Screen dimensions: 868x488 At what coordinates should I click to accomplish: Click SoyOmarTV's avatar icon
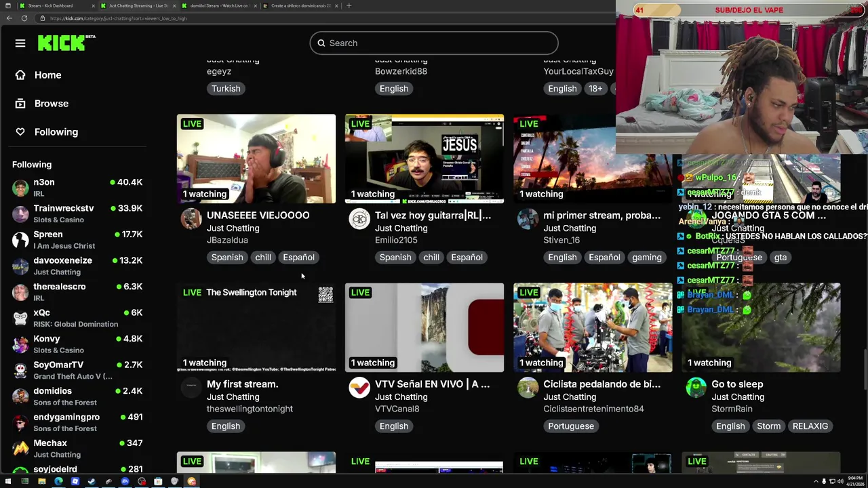point(20,370)
